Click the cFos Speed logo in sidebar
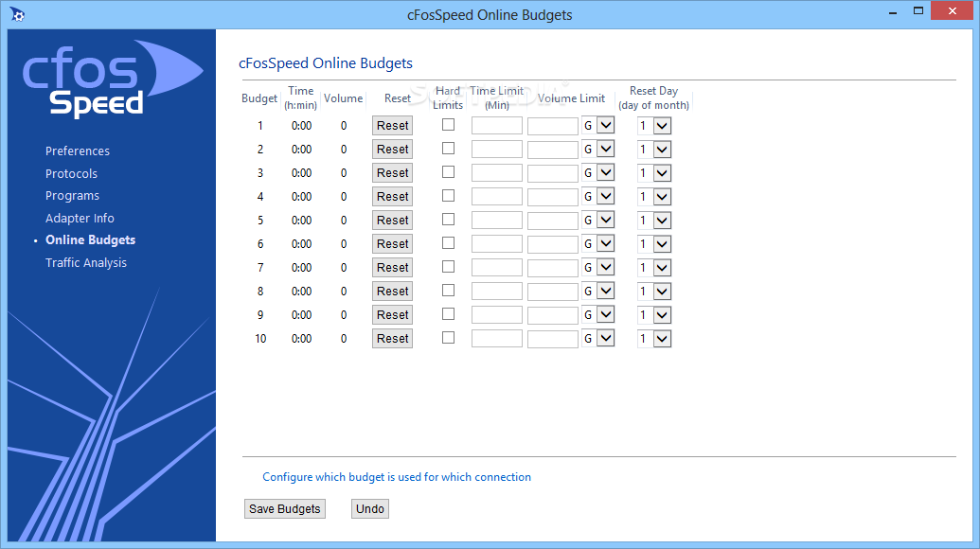The image size is (980, 549). coord(113,80)
